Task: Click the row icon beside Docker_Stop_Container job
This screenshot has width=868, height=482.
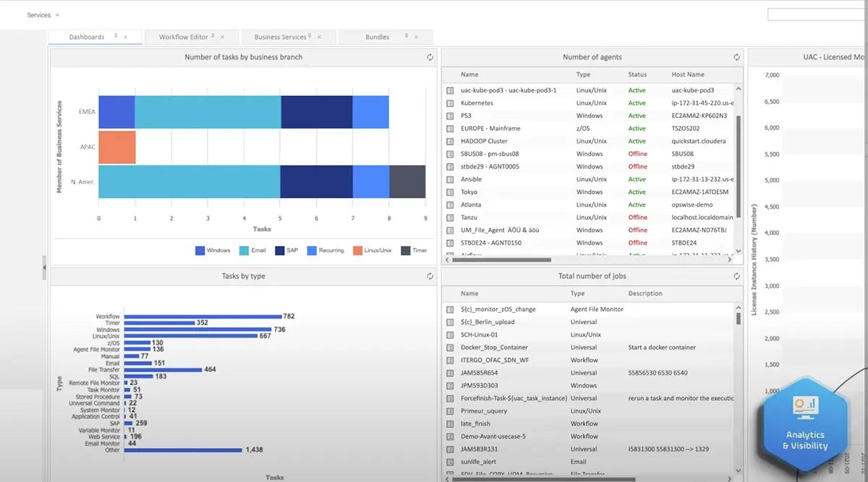Action: point(450,347)
